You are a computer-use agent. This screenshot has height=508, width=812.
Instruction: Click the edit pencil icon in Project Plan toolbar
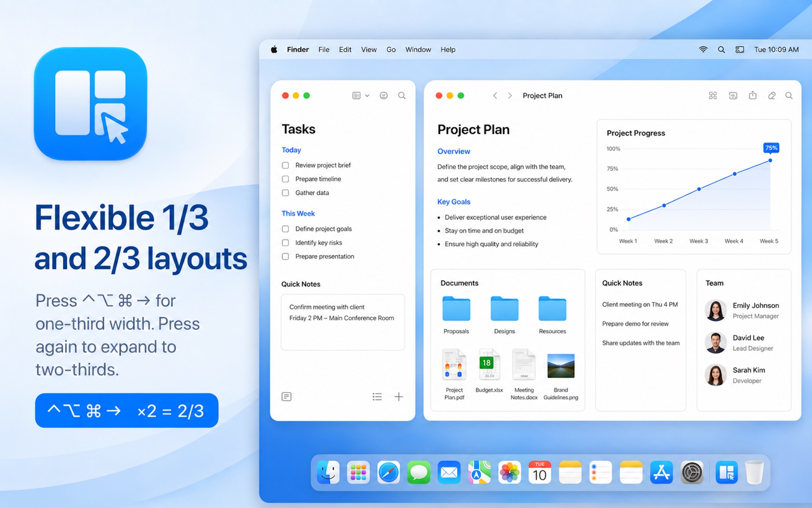point(772,96)
